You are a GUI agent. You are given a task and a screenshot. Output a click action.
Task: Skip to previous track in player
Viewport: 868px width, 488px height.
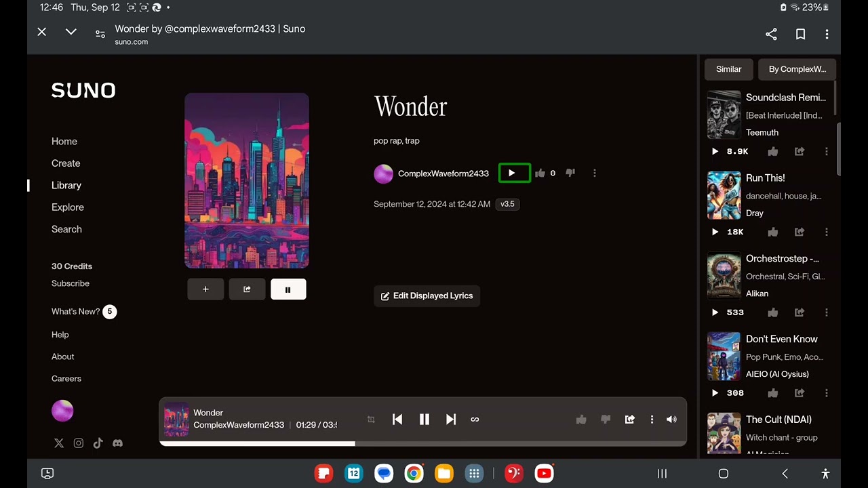397,420
